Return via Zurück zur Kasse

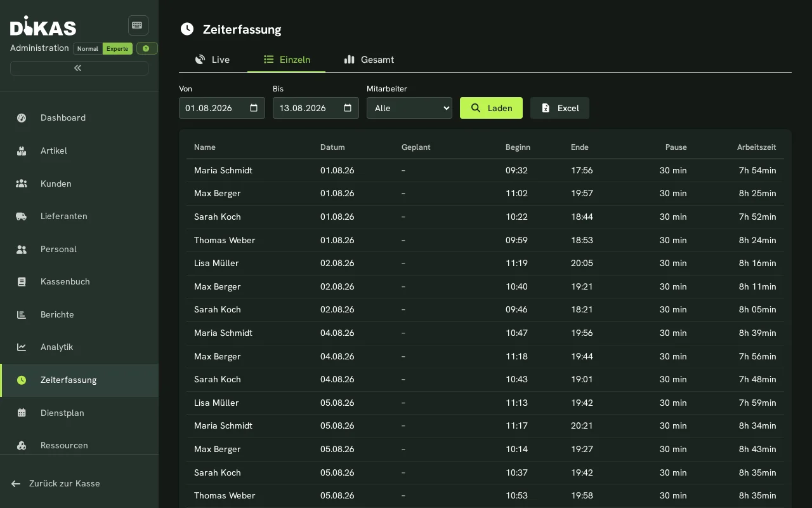(x=56, y=484)
